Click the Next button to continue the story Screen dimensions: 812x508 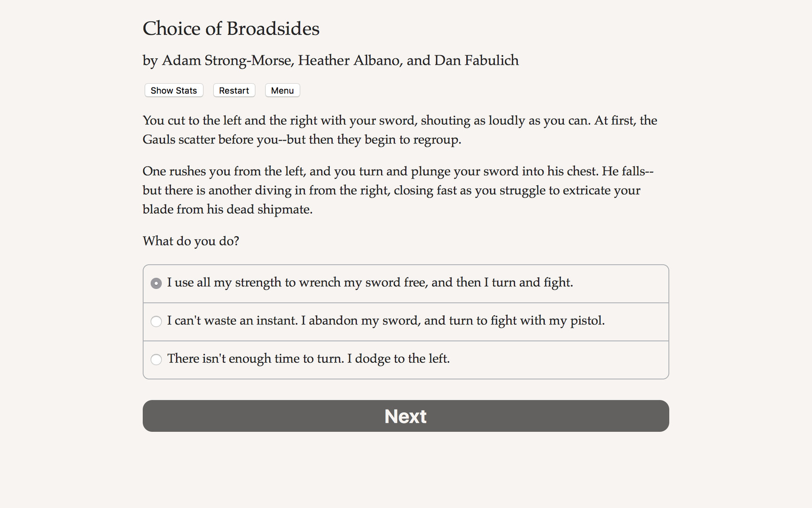tap(406, 416)
